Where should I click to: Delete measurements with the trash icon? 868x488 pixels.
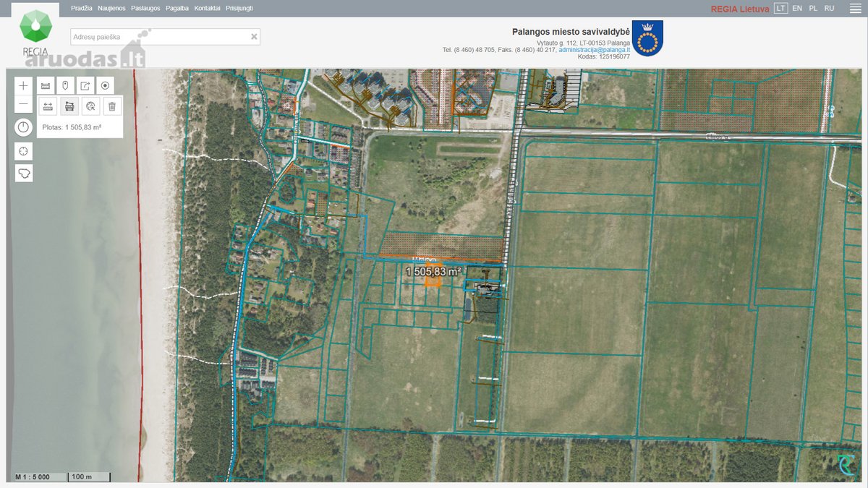112,106
